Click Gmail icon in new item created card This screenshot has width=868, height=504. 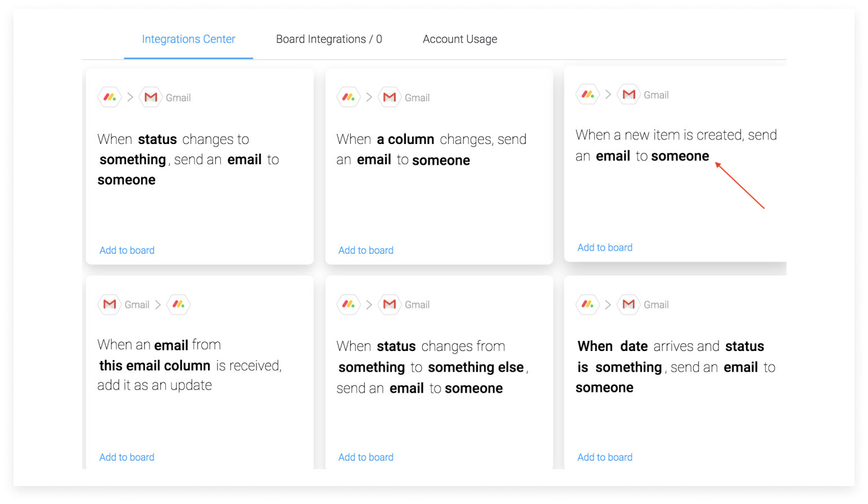point(629,94)
